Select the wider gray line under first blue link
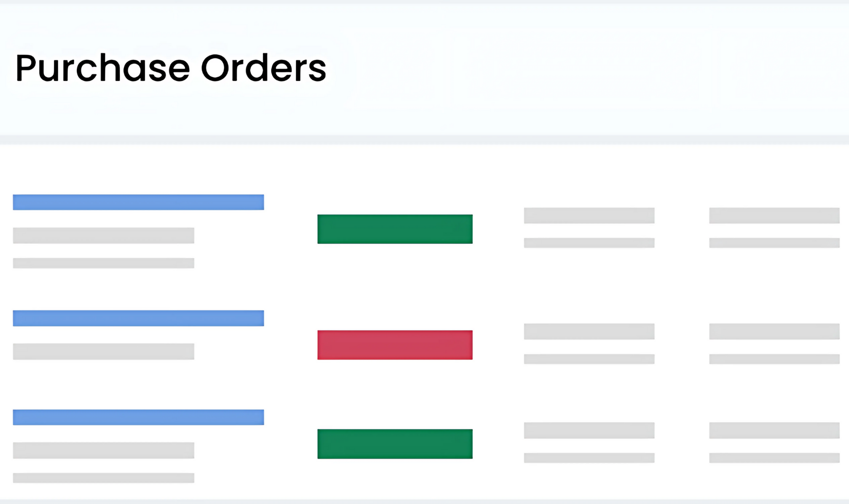The width and height of the screenshot is (849, 504). [x=103, y=236]
